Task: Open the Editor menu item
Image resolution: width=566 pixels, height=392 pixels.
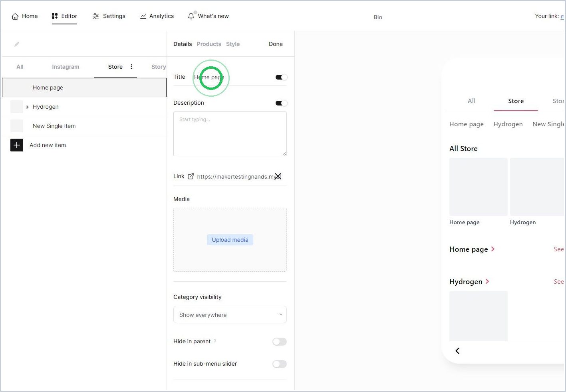Action: pos(64,16)
